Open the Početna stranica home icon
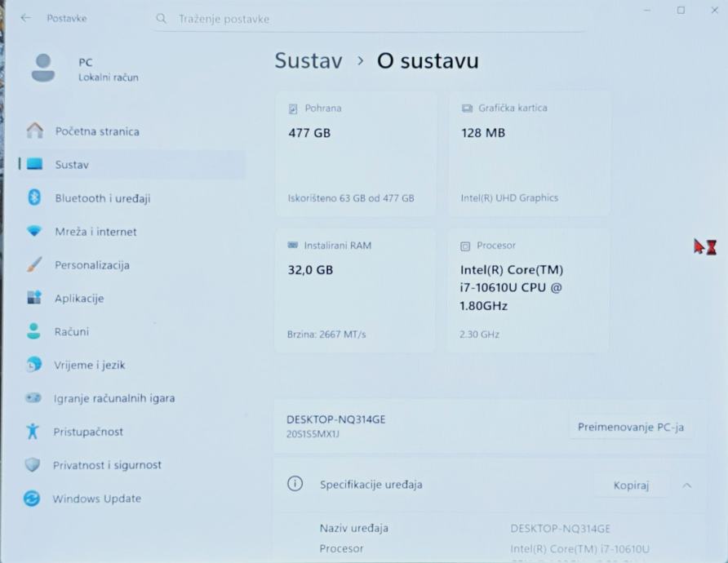728x563 pixels. pos(35,131)
